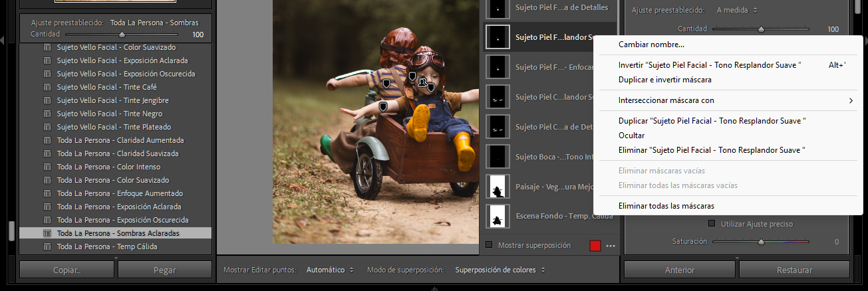This screenshot has height=291, width=868.
Task: Click preset icon beside Toda La Persona - Temp Cálida
Action: 47,246
